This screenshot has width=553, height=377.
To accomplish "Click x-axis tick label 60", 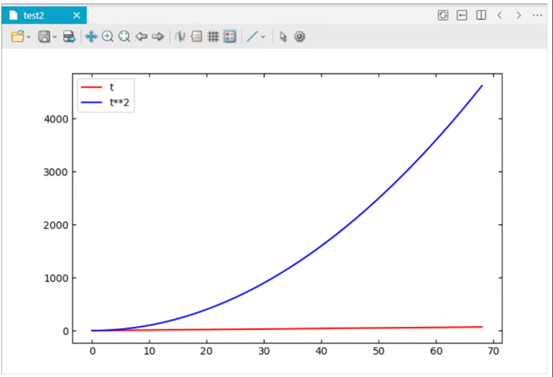I will 436,351.
